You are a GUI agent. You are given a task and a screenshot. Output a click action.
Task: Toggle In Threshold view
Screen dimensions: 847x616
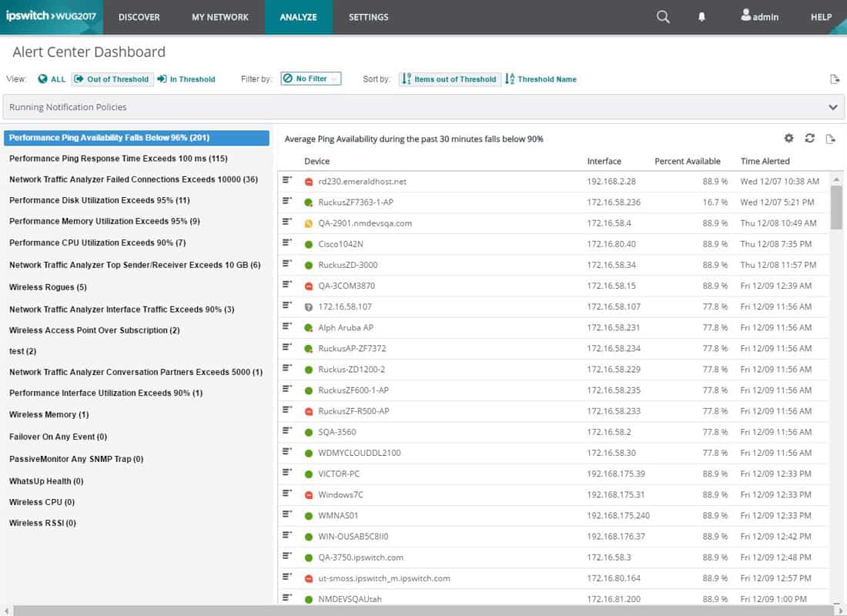[x=186, y=79]
